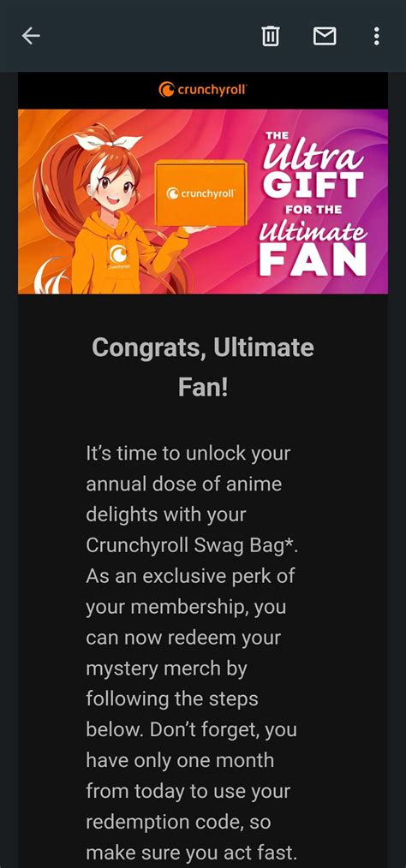This screenshot has height=868, width=406.
Task: Mark email as unread with envelope icon
Action: point(325,36)
